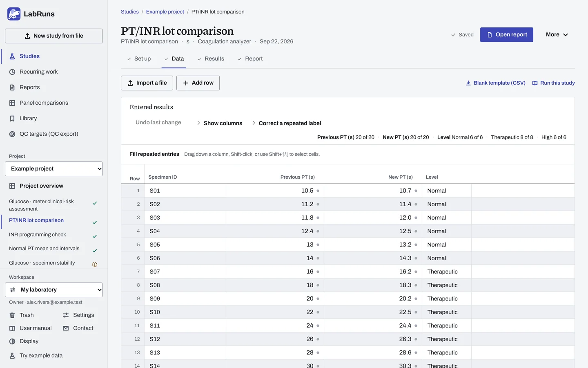Click the Reports document icon
This screenshot has height=368, width=588.
[12, 88]
